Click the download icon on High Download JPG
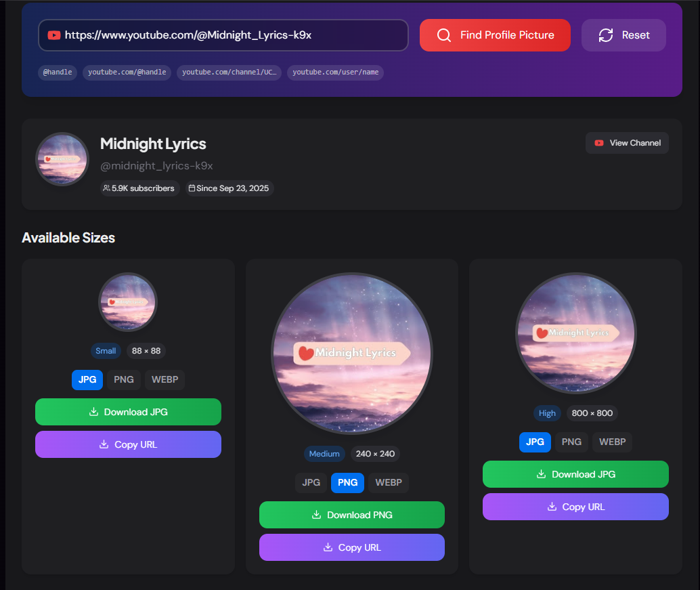 541,474
